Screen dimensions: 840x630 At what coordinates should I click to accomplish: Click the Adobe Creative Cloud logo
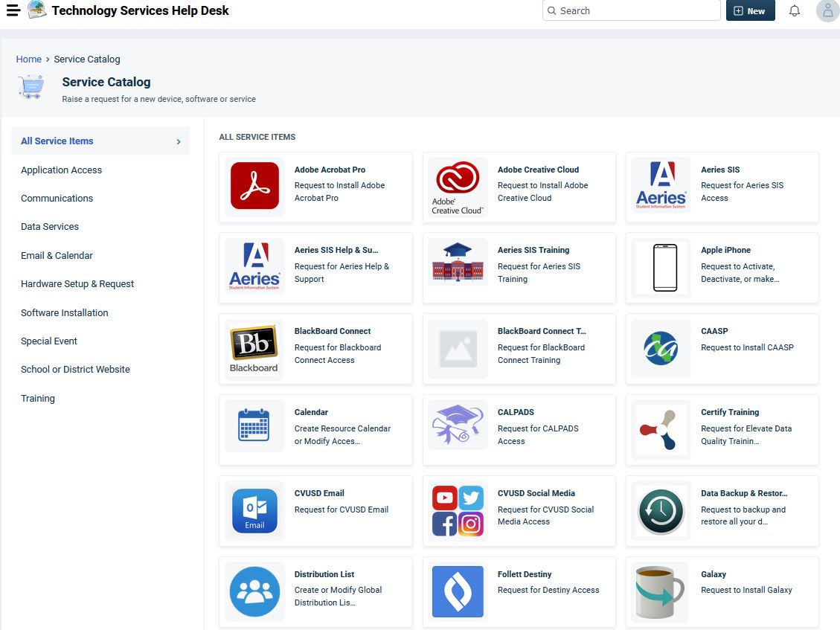click(x=458, y=187)
